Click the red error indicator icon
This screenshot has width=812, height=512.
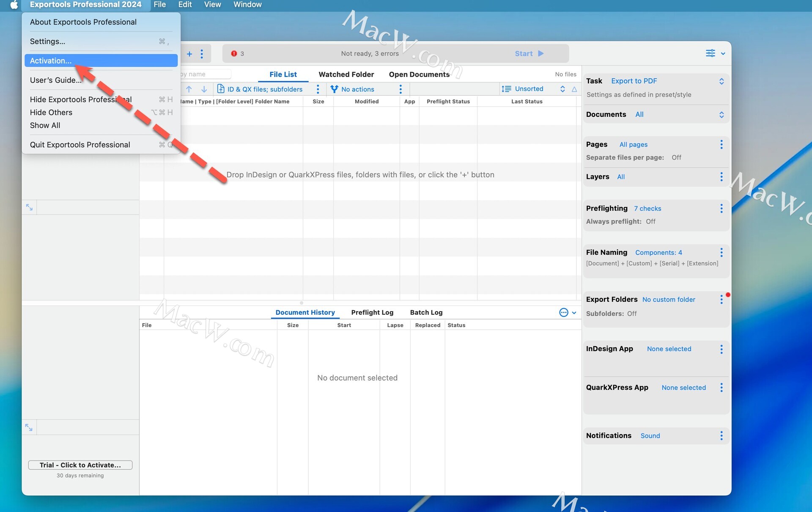pos(234,54)
